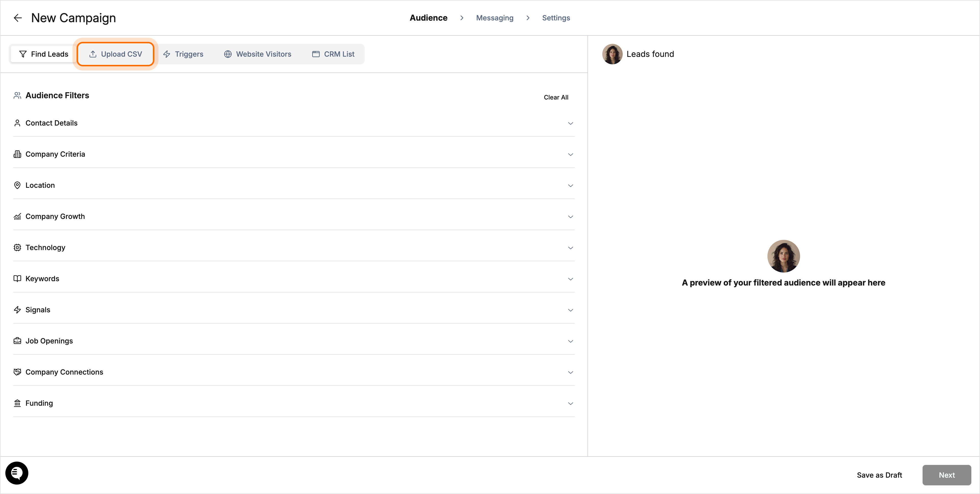Click the Company Connections label
The width and height of the screenshot is (980, 494).
point(64,372)
